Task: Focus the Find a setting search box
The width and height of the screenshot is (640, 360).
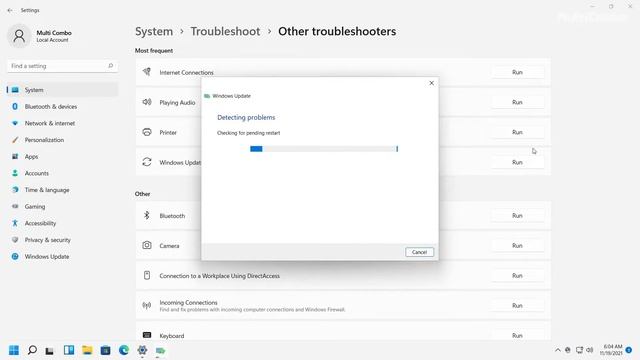Action: (x=62, y=66)
